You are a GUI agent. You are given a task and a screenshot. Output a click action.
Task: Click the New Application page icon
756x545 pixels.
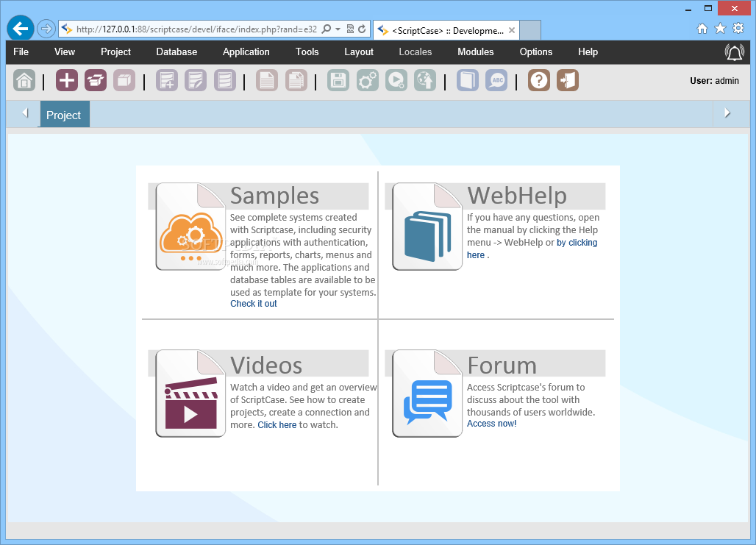(267, 81)
